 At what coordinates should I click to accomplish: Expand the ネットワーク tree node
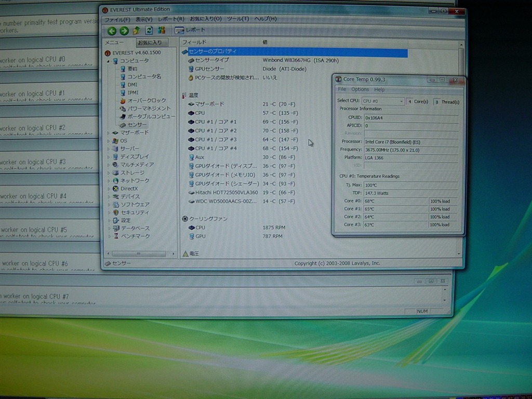[109, 180]
